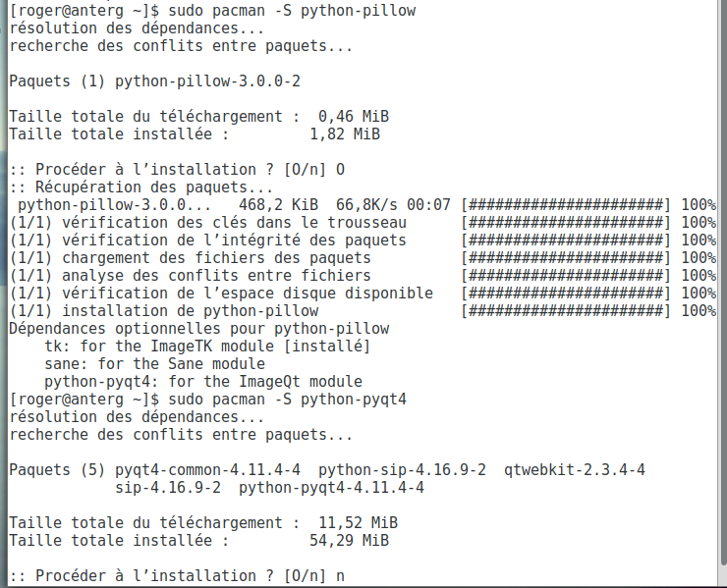Screen dimensions: 727x588
Task: Click "python-pyqt4: for the ImageQt module" line
Action: tap(203, 382)
